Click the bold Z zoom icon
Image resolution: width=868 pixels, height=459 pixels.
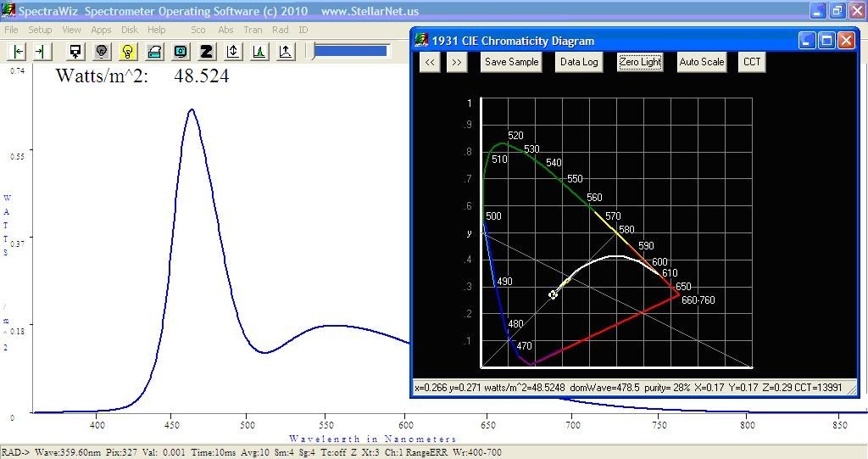[x=207, y=52]
